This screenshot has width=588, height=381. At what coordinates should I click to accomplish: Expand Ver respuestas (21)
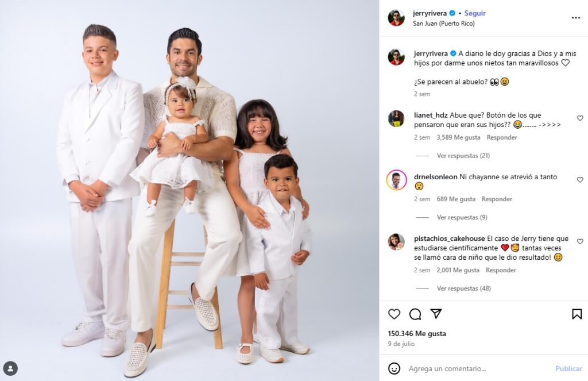pos(463,155)
